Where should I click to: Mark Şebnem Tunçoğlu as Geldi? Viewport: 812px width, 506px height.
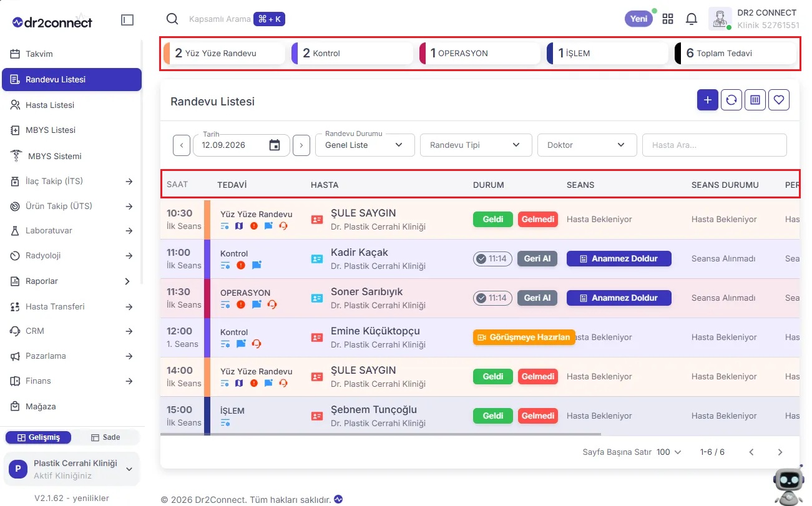[493, 416]
